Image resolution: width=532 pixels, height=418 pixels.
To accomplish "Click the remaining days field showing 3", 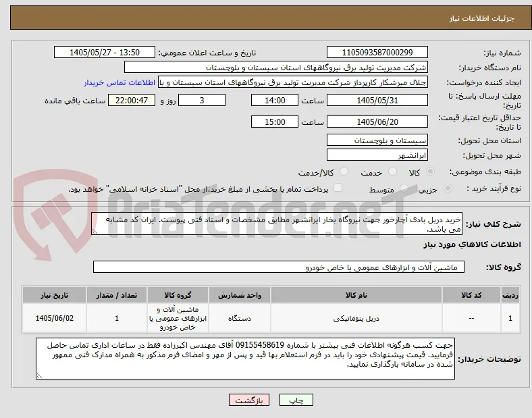I will 202,100.
